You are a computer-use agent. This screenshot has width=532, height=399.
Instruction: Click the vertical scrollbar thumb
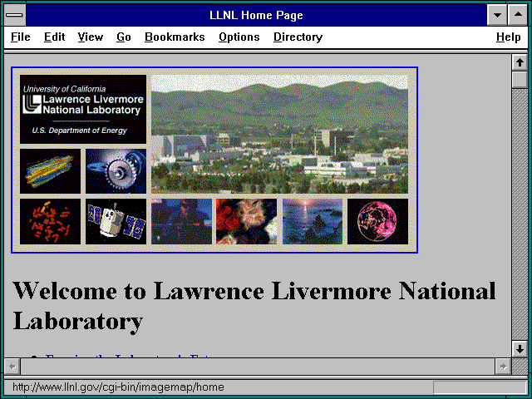click(x=520, y=80)
